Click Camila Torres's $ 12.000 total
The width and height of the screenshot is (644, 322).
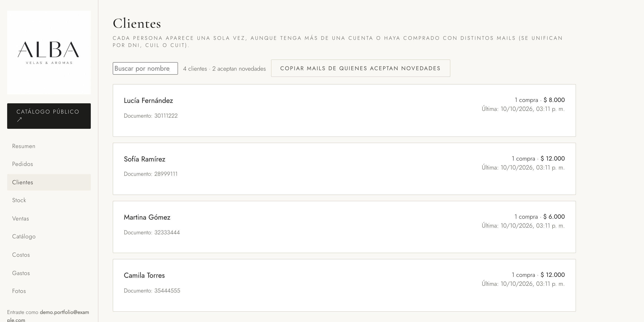coord(553,275)
